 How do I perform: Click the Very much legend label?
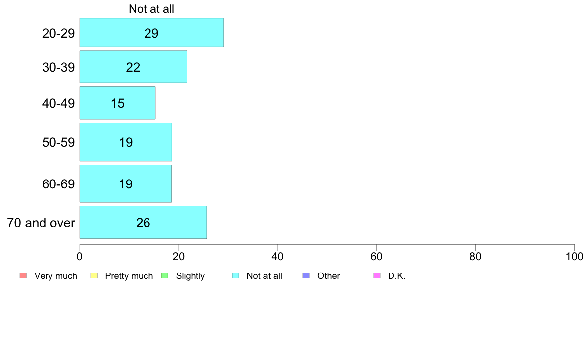tap(55, 276)
